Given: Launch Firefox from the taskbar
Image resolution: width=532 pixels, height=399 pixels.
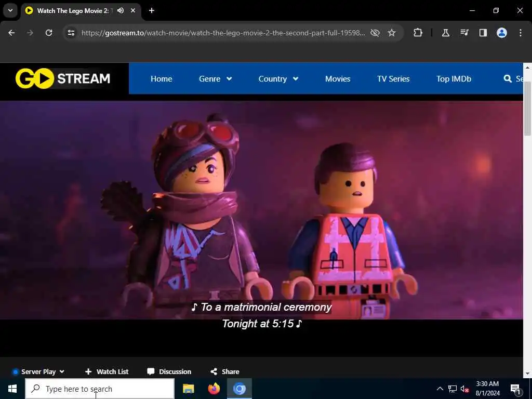Looking at the screenshot, I should 214,389.
